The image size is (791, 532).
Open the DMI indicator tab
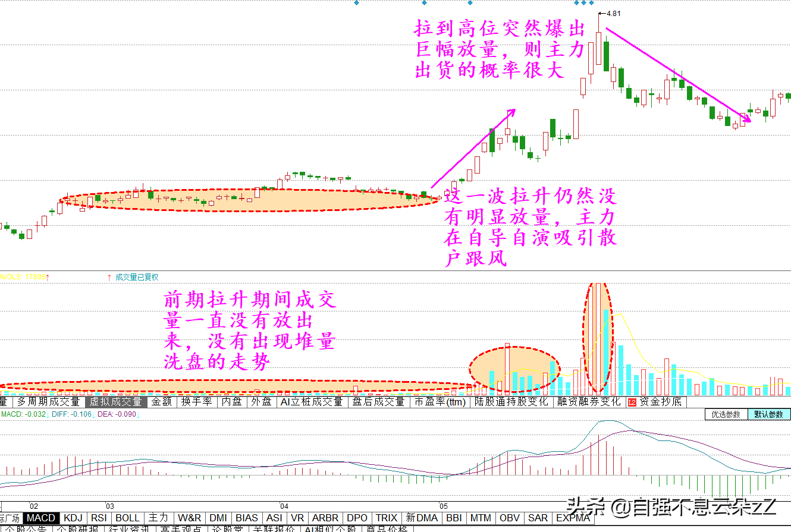point(218,518)
